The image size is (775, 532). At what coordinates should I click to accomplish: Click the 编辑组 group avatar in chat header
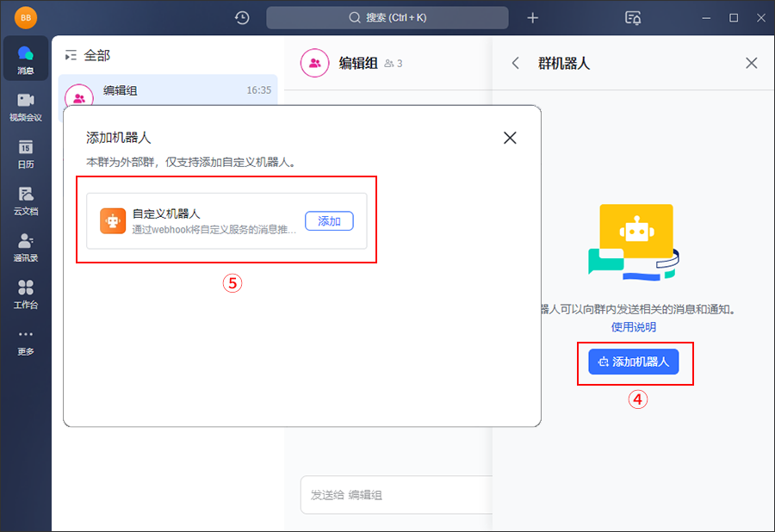[314, 63]
